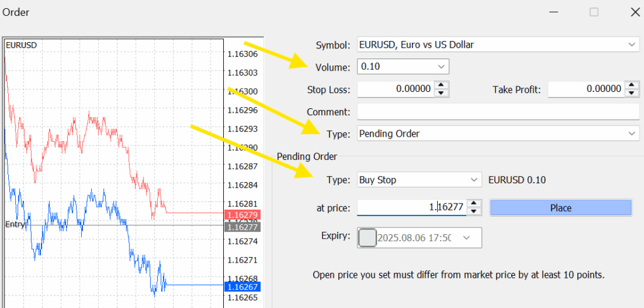The image size is (644, 308).
Task: Open the Symbol dropdown list
Action: click(631, 45)
